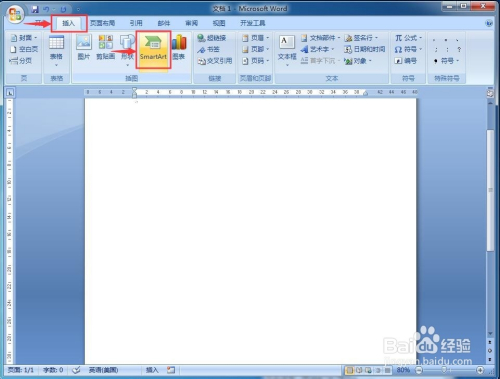Go to the previous page
500x379 pixels.
[x=490, y=342]
